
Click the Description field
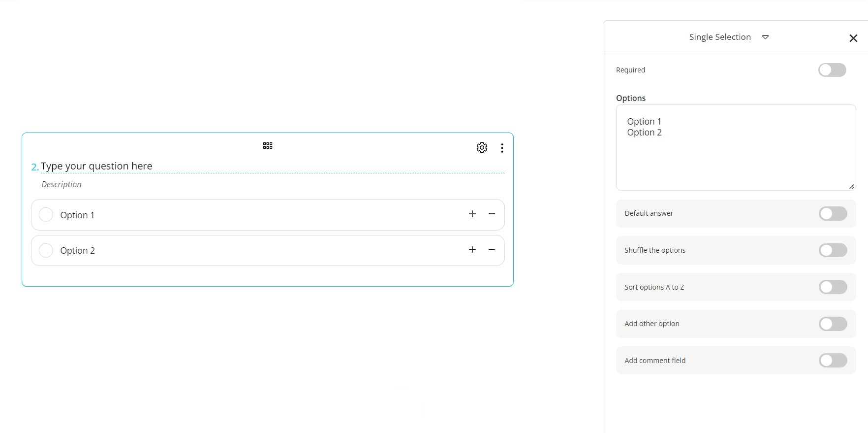click(62, 184)
